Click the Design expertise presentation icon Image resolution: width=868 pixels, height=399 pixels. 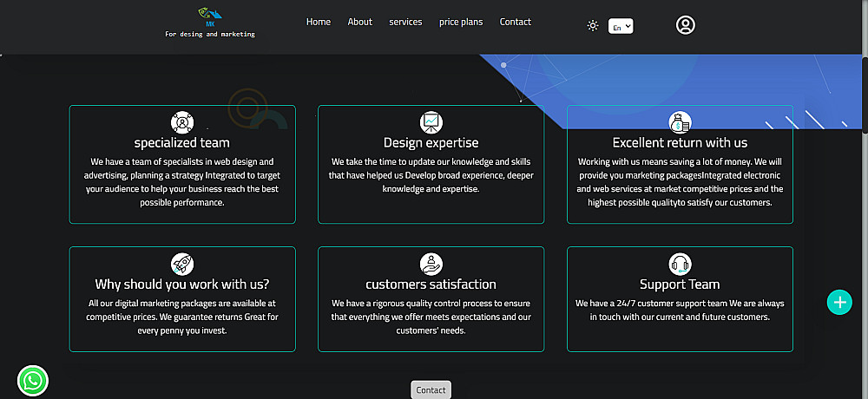click(431, 121)
